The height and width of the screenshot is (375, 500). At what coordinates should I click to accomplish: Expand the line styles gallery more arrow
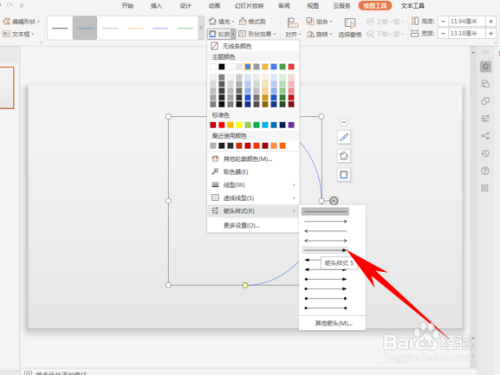[201, 28]
